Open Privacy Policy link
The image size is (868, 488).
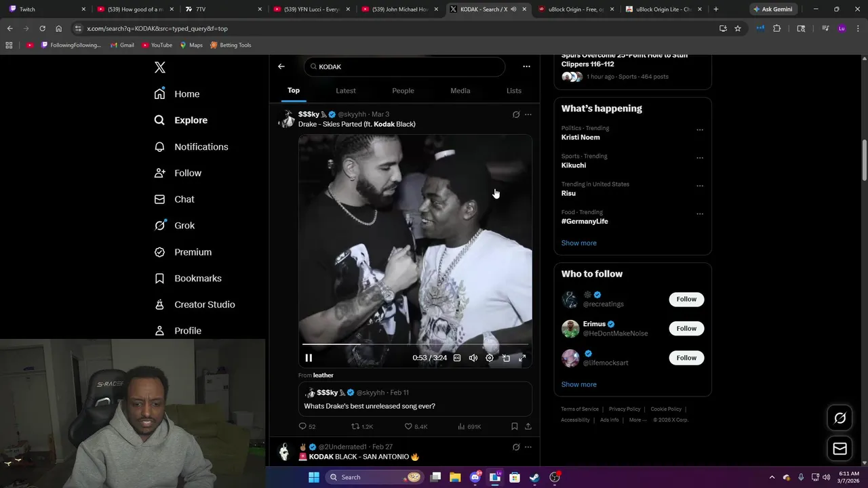click(625, 409)
